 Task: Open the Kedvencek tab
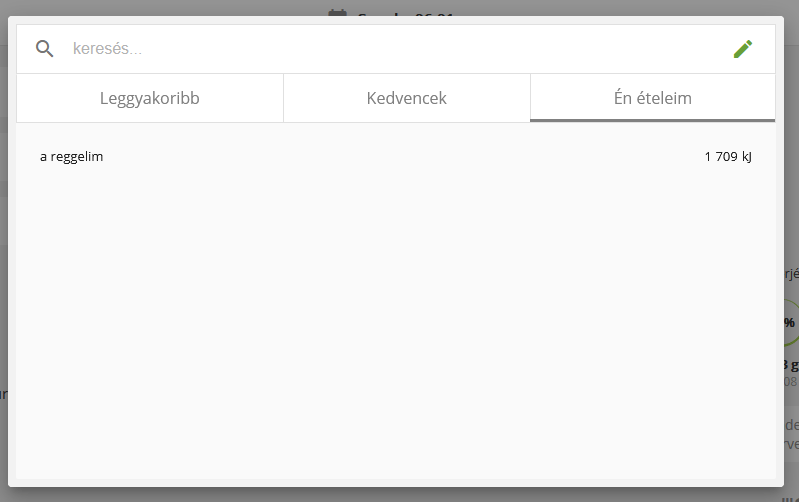pyautogui.click(x=407, y=98)
